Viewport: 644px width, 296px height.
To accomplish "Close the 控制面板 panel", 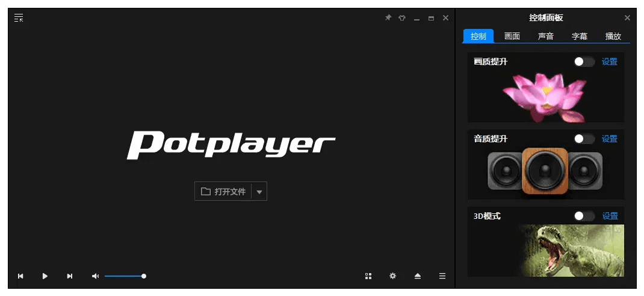I will pos(627,17).
